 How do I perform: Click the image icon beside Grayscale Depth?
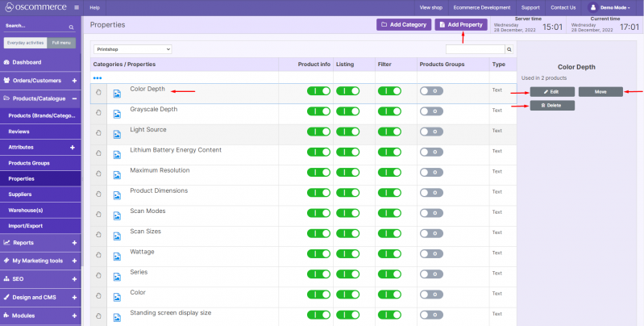pos(117,113)
